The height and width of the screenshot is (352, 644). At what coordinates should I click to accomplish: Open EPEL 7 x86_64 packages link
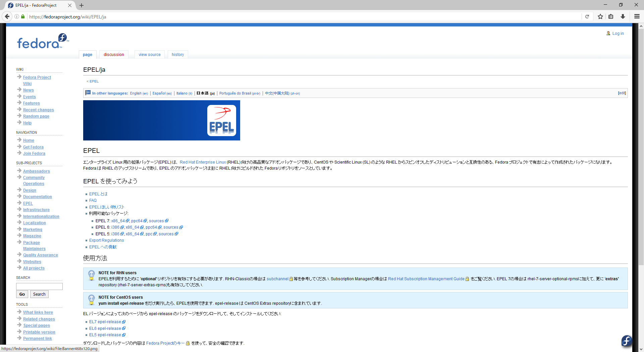tap(118, 221)
